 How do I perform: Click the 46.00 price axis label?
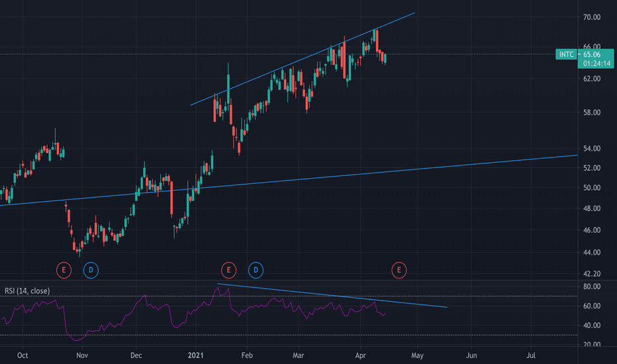click(x=592, y=230)
